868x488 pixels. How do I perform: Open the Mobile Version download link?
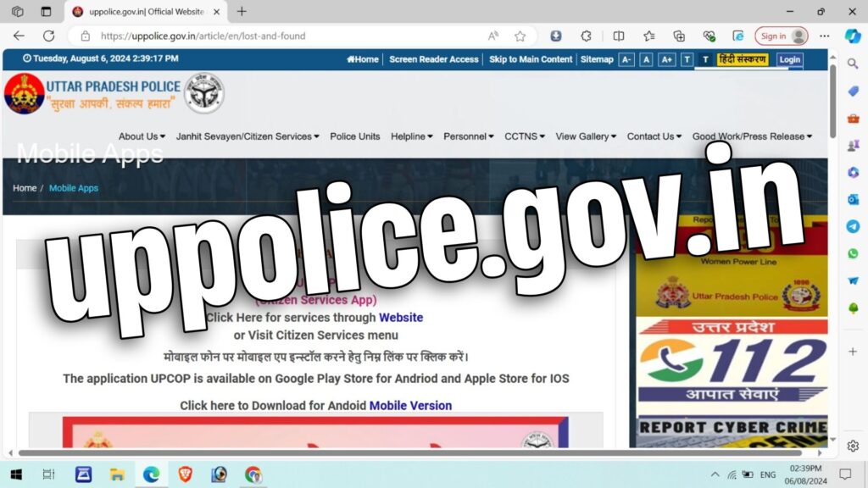410,406
